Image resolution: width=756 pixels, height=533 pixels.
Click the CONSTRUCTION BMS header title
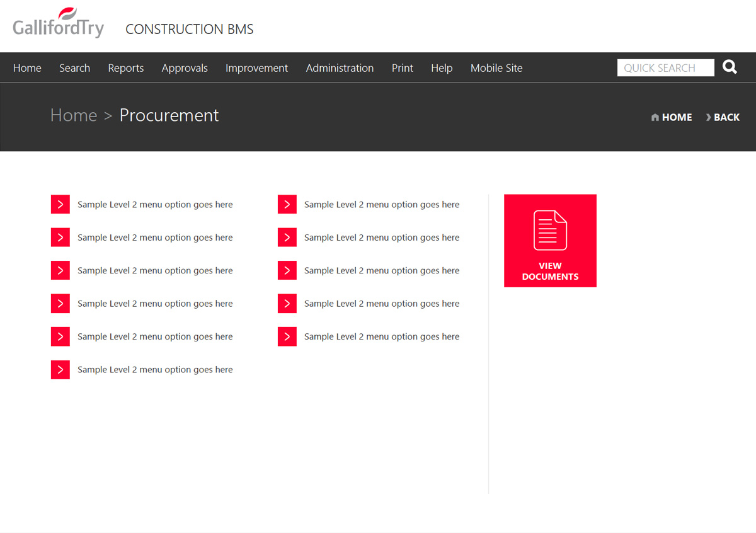coord(190,29)
